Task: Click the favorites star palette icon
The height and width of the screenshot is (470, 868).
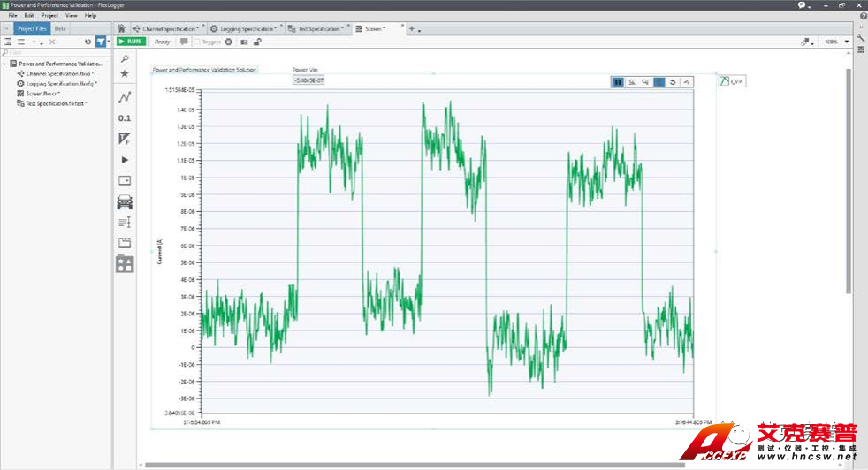Action: 125,74
